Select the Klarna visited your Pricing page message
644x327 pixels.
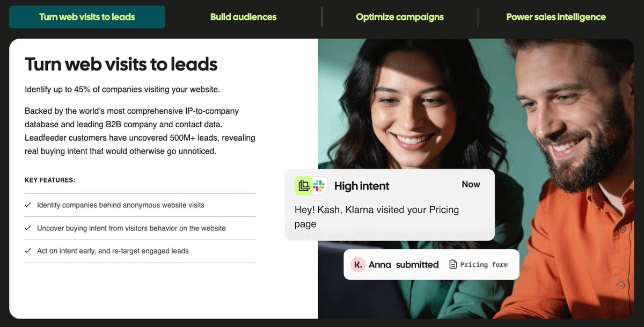coord(377,216)
